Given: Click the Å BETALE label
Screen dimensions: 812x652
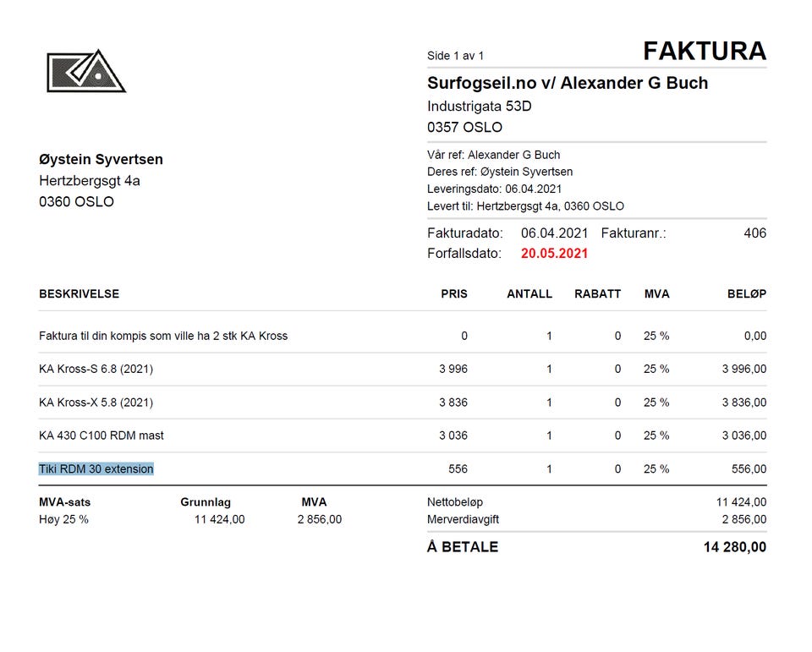Looking at the screenshot, I should (x=463, y=546).
